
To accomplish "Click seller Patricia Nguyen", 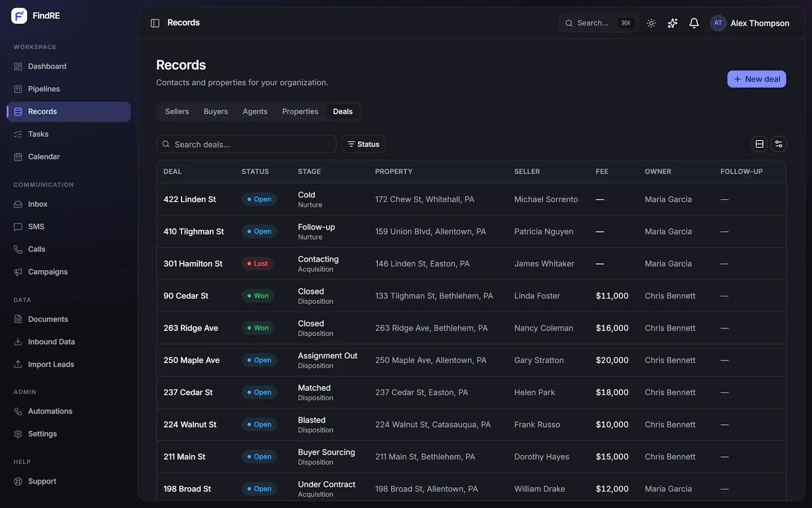I will click(x=544, y=232).
